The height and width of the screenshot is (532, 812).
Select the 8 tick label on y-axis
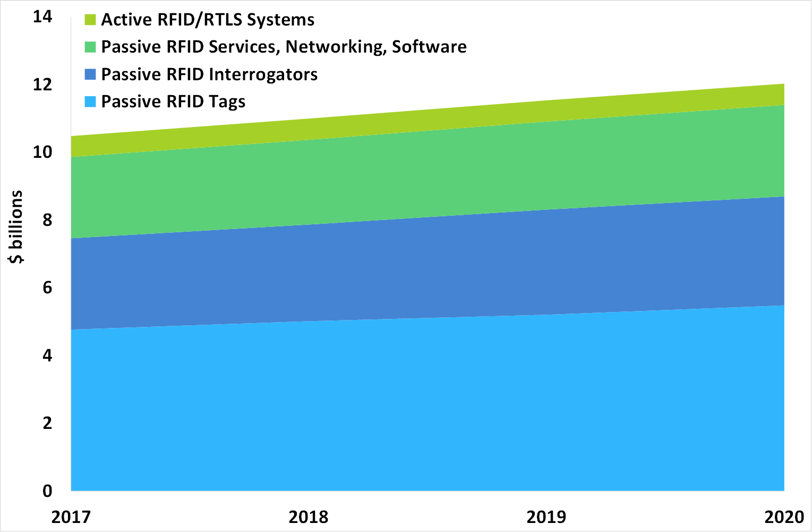pos(47,220)
